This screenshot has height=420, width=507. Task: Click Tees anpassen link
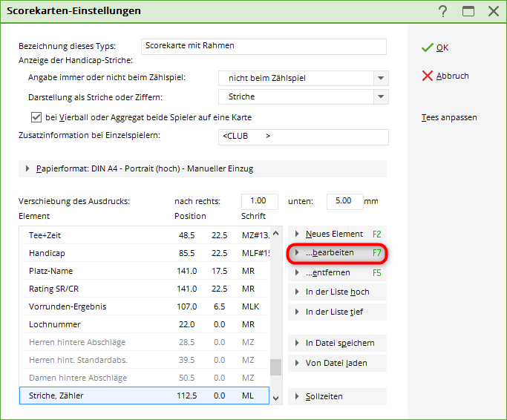pos(449,117)
